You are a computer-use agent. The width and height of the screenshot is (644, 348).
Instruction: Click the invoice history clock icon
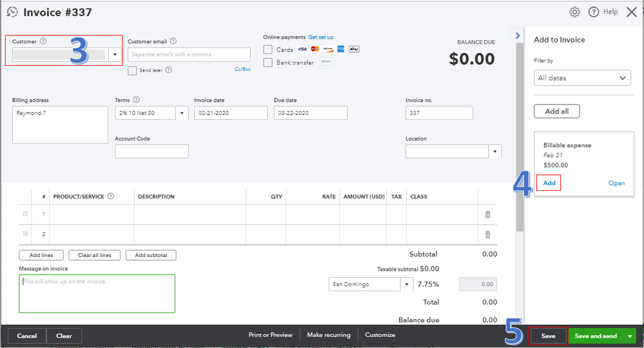tap(12, 12)
